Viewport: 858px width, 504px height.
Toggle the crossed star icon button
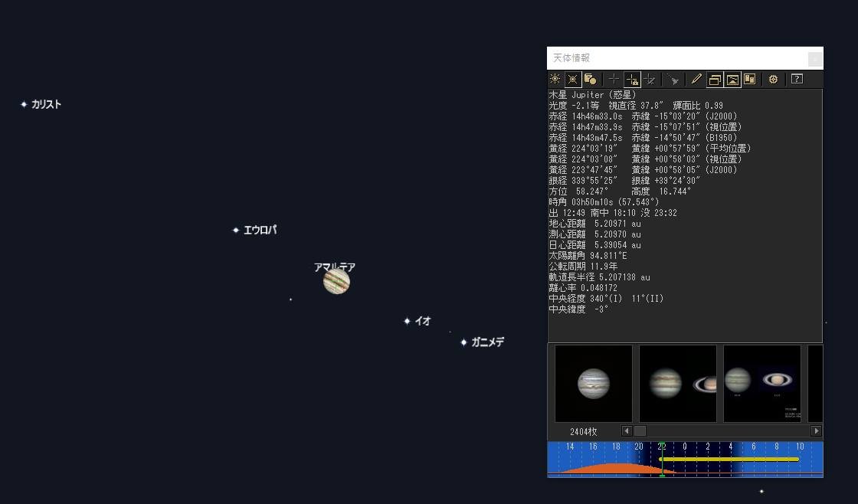point(572,80)
